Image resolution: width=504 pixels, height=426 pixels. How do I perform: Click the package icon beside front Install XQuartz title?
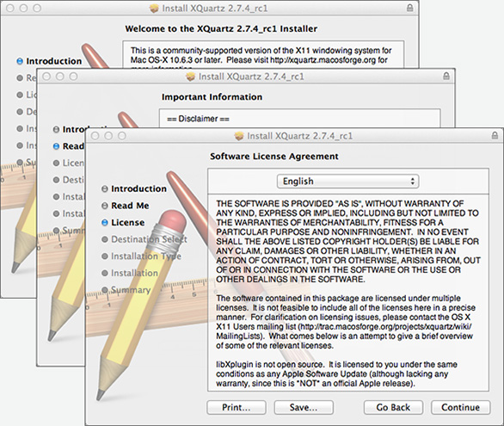(239, 136)
